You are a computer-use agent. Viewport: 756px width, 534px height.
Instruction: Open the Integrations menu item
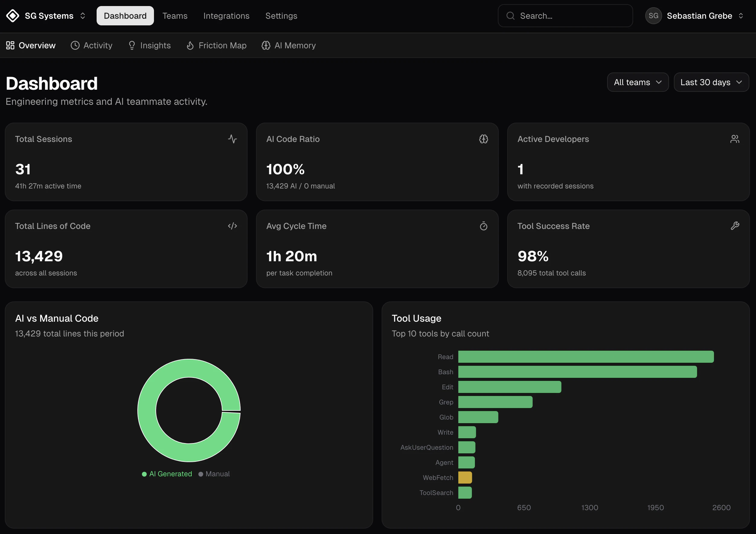(x=226, y=15)
